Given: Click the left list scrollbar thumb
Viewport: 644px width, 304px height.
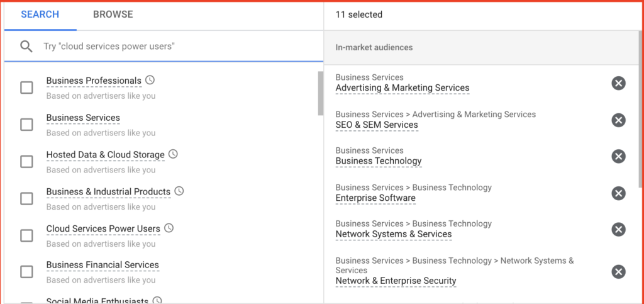Looking at the screenshot, I should (x=320, y=94).
